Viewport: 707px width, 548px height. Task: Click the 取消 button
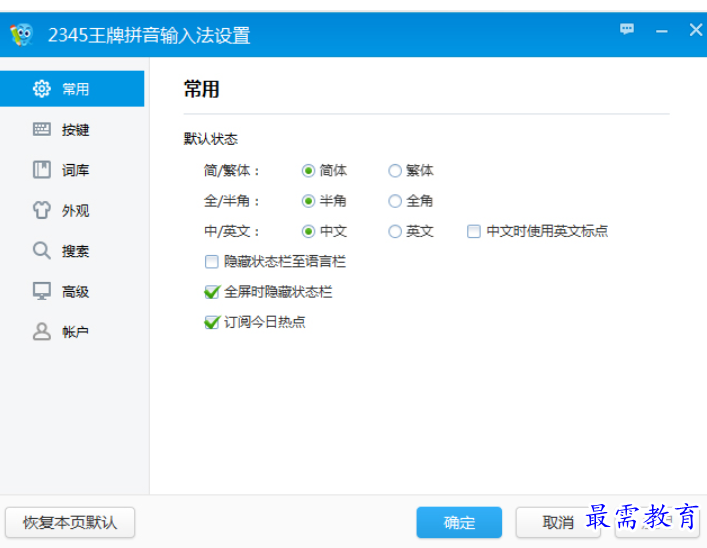coord(558,522)
